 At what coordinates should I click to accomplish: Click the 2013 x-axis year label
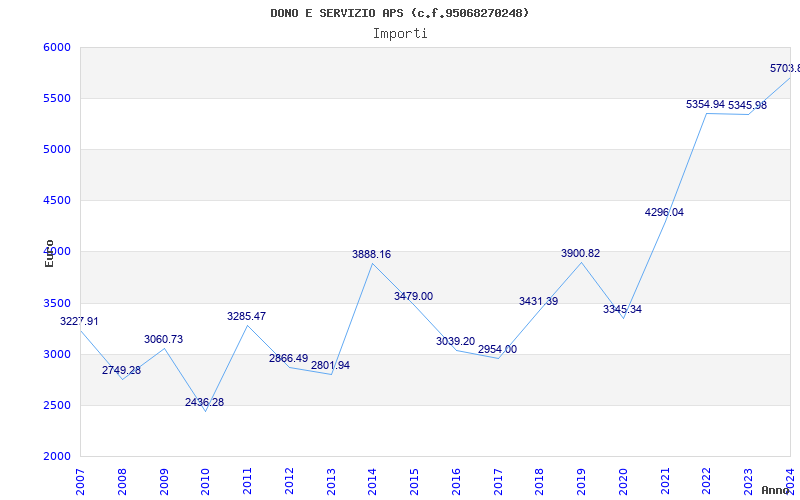click(x=331, y=482)
